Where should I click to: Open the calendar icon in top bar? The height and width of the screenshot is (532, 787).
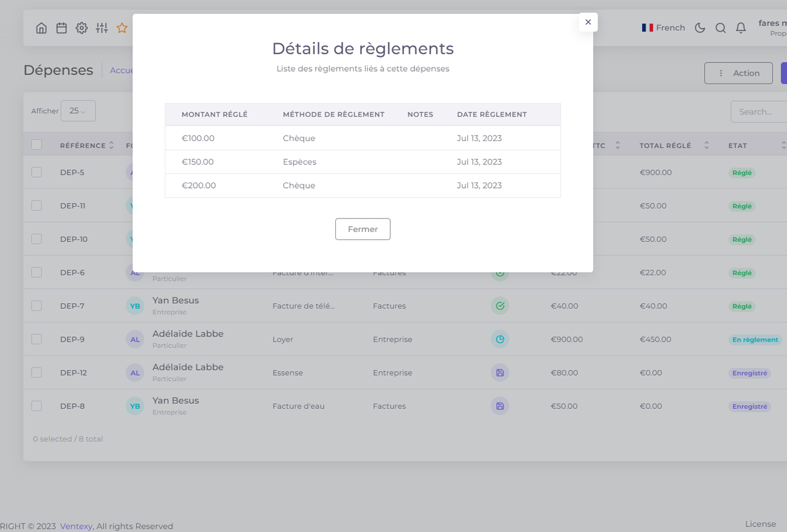point(61,28)
